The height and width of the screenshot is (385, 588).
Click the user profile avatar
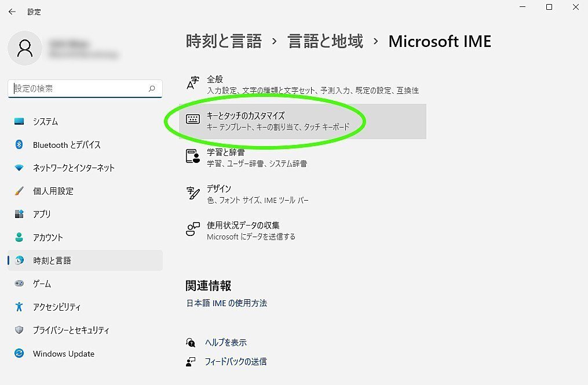pyautogui.click(x=25, y=48)
